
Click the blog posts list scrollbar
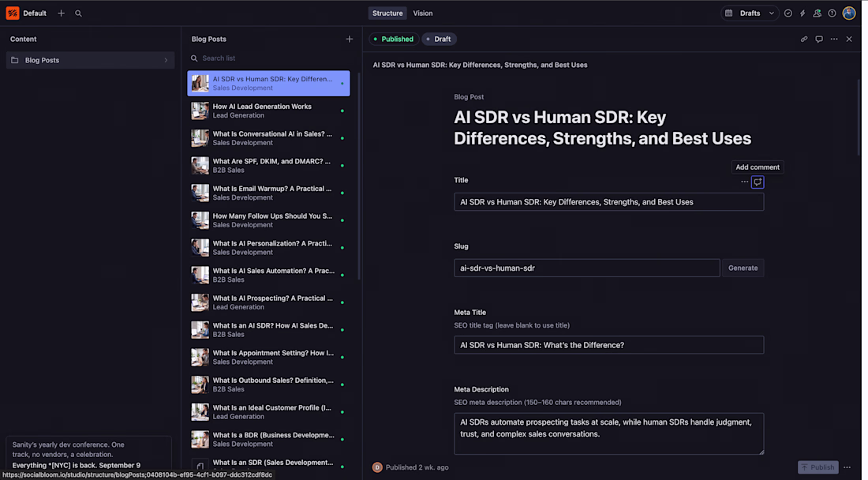pos(359,177)
